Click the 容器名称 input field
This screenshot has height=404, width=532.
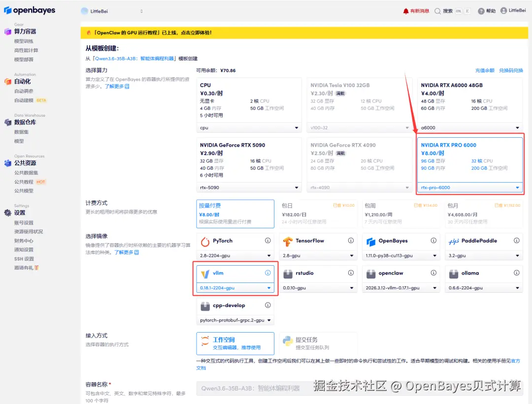360,388
